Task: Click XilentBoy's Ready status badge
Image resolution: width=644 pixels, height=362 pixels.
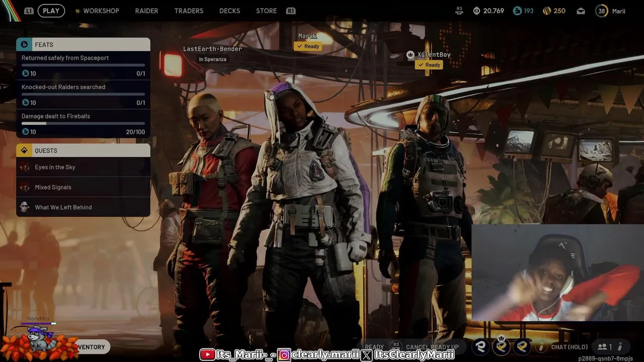Action: coord(429,65)
